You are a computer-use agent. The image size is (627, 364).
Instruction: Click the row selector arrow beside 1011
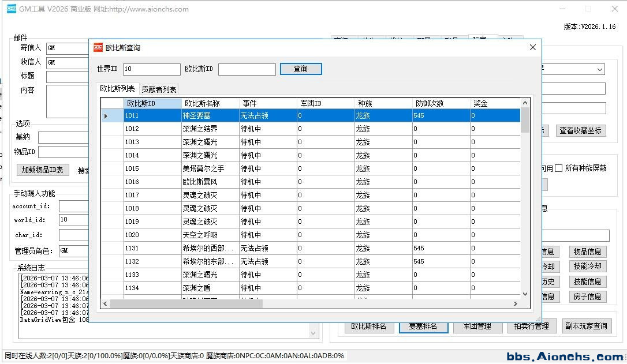pyautogui.click(x=106, y=116)
